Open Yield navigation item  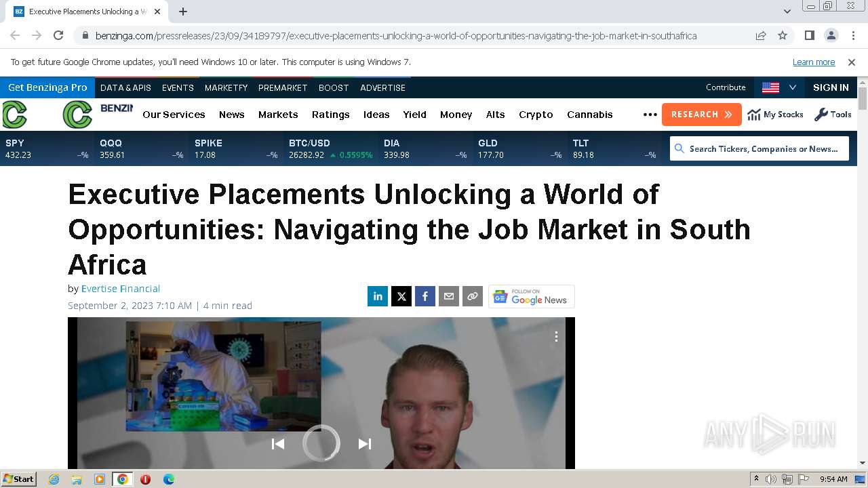414,115
